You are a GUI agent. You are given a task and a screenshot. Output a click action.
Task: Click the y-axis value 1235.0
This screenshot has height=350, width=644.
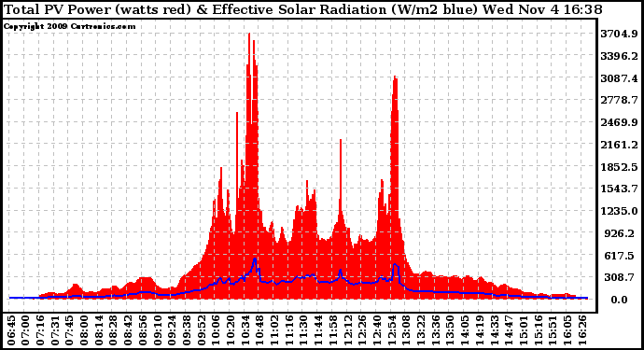tap(620, 211)
